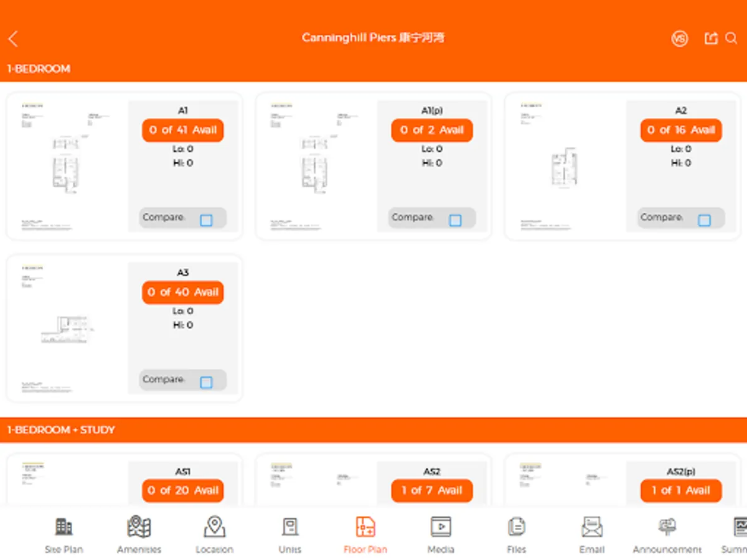Open the Site Plan tab
Screen dimensions: 747x560
click(64, 535)
